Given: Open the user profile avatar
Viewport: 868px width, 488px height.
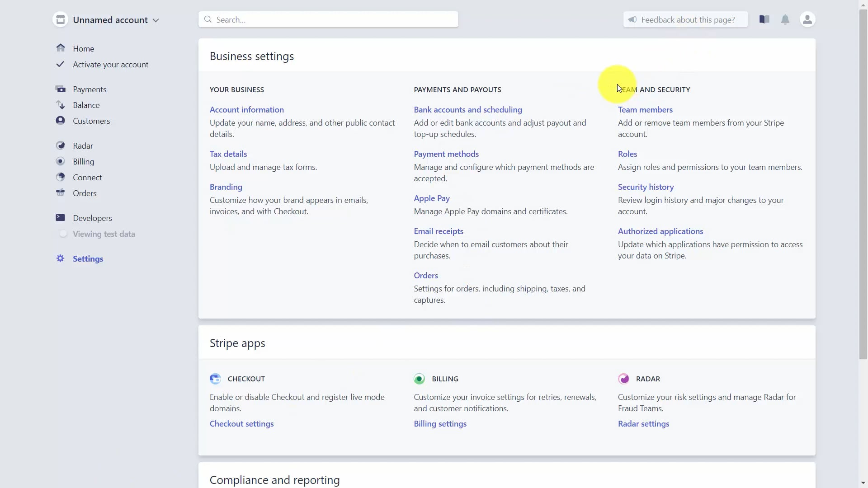Looking at the screenshot, I should tap(807, 19).
